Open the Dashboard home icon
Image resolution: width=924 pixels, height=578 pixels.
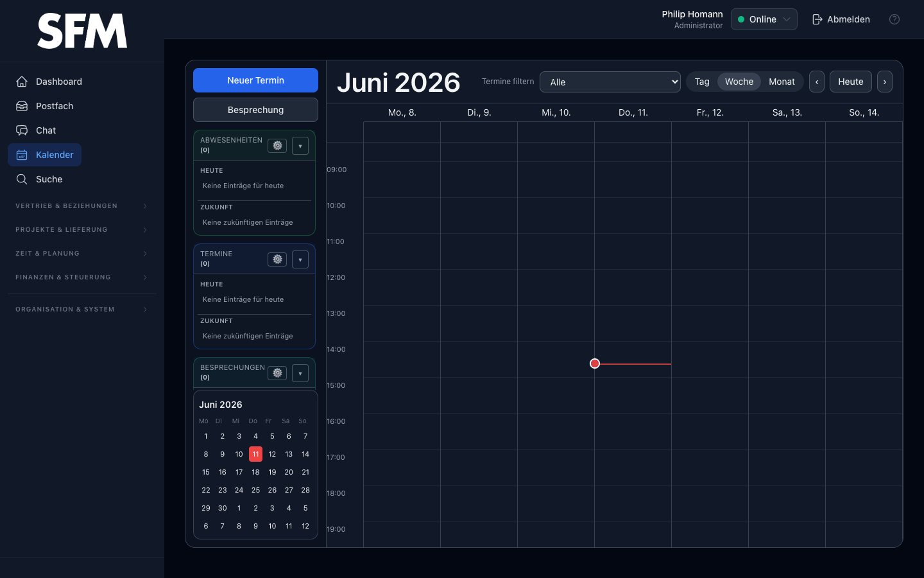point(22,82)
